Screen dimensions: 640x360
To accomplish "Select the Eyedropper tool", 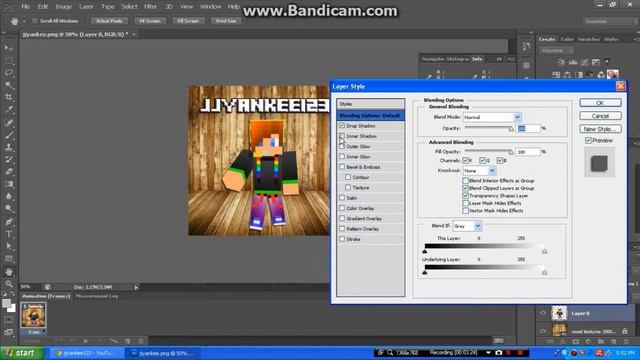I will (9, 110).
